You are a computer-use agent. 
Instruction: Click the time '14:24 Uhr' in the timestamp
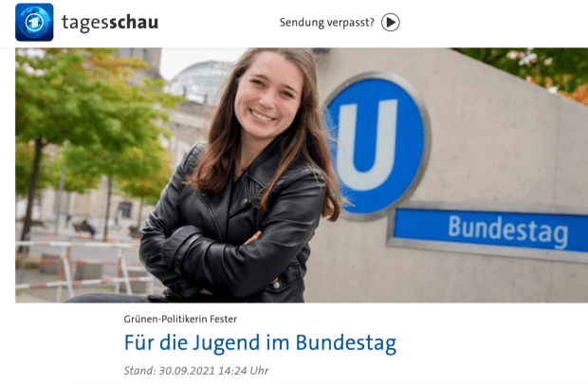(243, 371)
